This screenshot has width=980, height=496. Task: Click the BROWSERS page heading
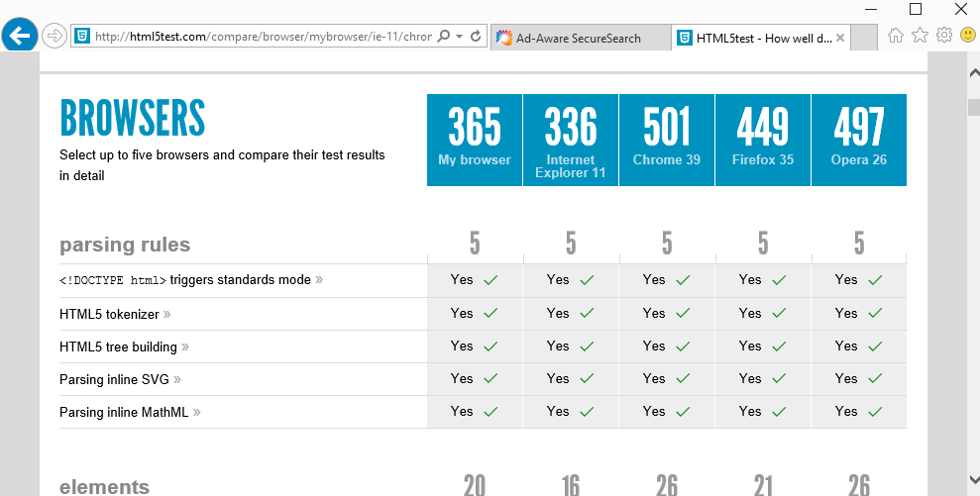coord(133,118)
